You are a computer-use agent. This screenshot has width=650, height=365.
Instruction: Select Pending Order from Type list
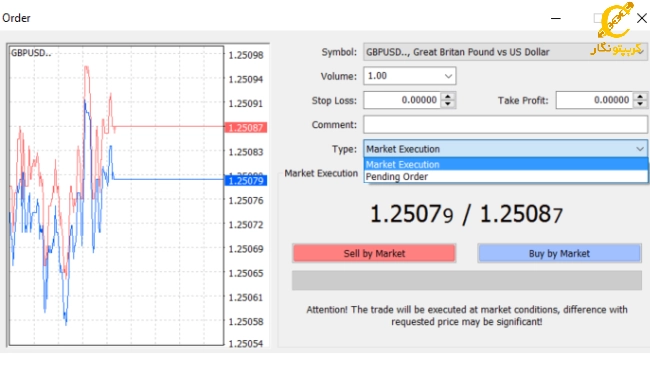coord(506,177)
